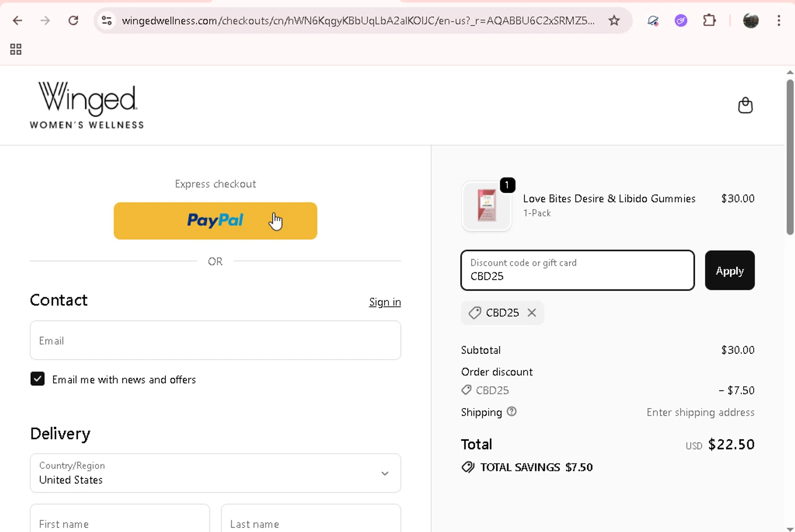Image resolution: width=795 pixels, height=532 pixels.
Task: Click the First name field
Action: coord(120,518)
